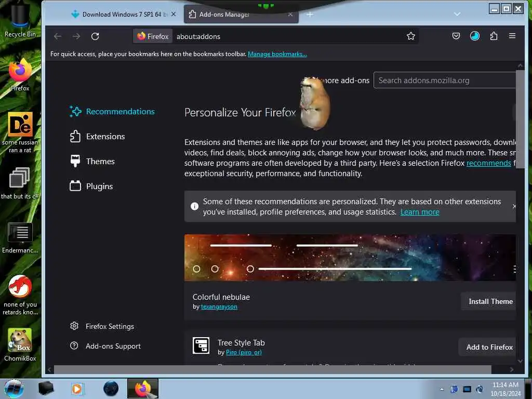Go back using the browser back arrow
The width and height of the screenshot is (532, 399).
[x=58, y=36]
